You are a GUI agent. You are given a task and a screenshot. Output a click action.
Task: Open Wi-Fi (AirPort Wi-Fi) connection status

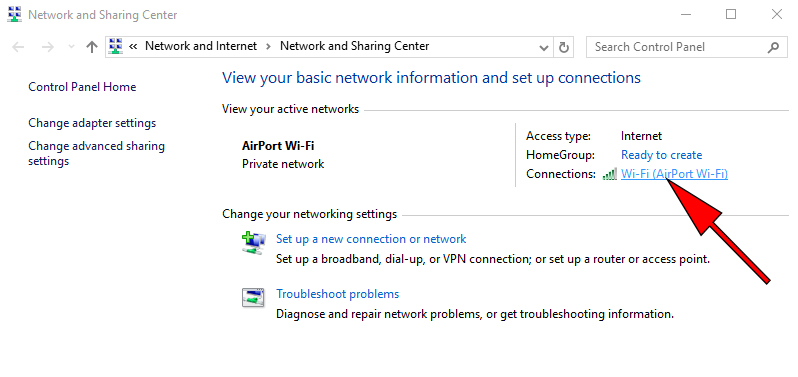click(x=674, y=174)
